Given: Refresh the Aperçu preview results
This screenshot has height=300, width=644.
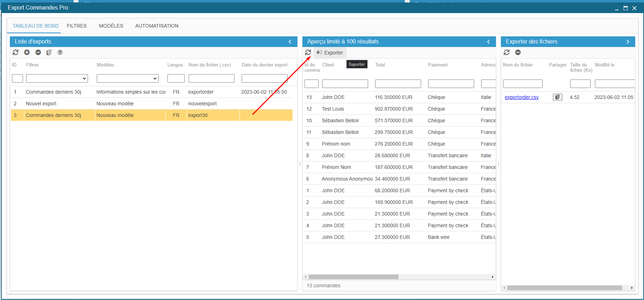Looking at the screenshot, I should [308, 52].
